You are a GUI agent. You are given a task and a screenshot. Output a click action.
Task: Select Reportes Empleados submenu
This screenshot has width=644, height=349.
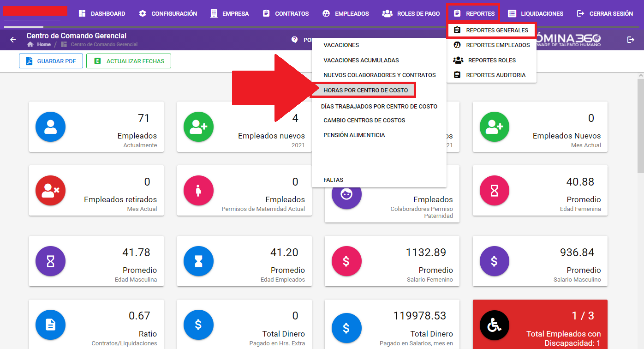(x=491, y=45)
